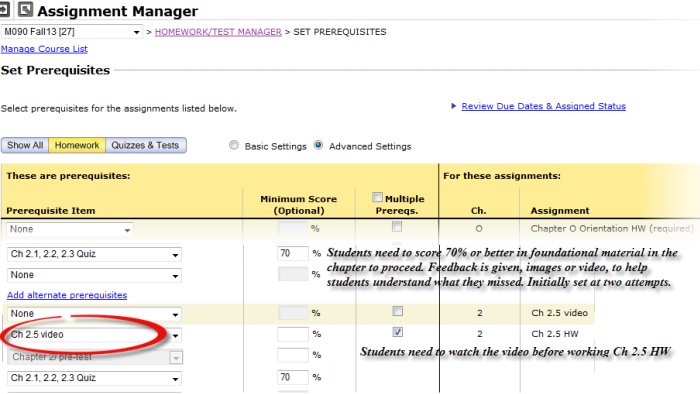Open prerequisite dropdown for Chapter O Orientation HW

(x=70, y=229)
